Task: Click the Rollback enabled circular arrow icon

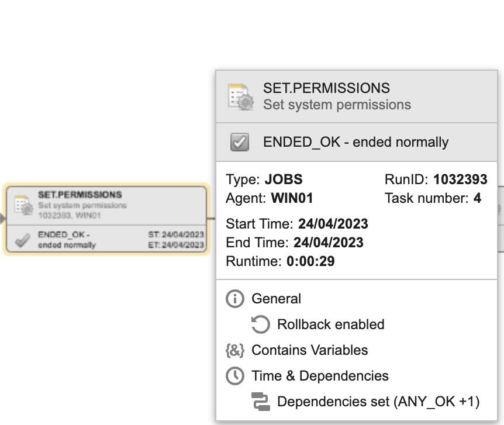Action: pyautogui.click(x=260, y=324)
